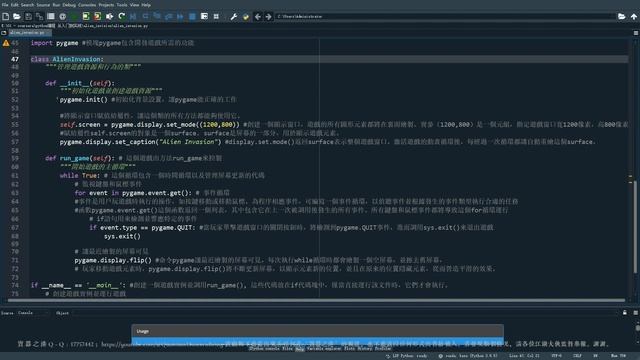Open the Edit menu
Screen dimensions: 640x360
point(15,5)
